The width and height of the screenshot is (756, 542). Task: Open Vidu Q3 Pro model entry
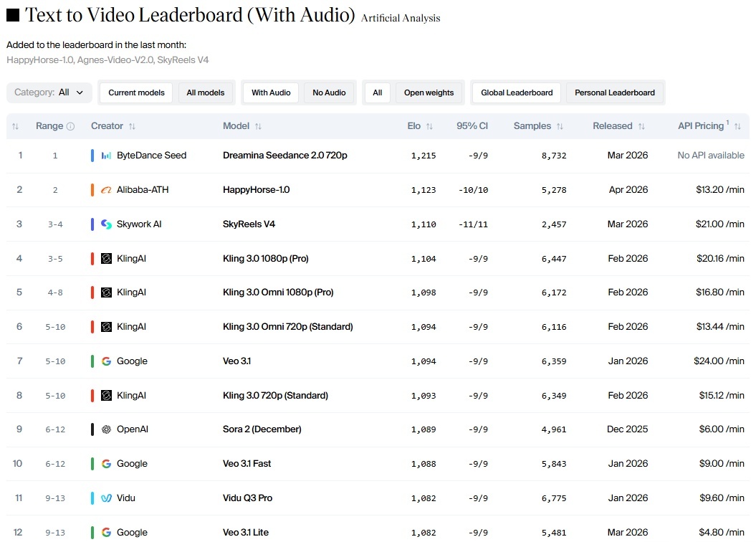[247, 498]
